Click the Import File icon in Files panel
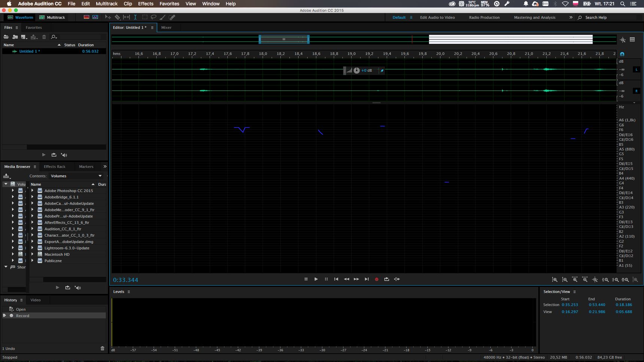 coord(15,37)
